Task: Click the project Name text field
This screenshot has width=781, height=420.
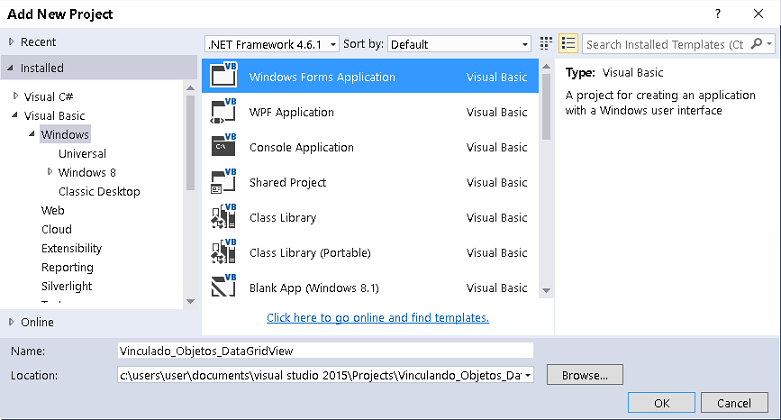Action: click(325, 351)
